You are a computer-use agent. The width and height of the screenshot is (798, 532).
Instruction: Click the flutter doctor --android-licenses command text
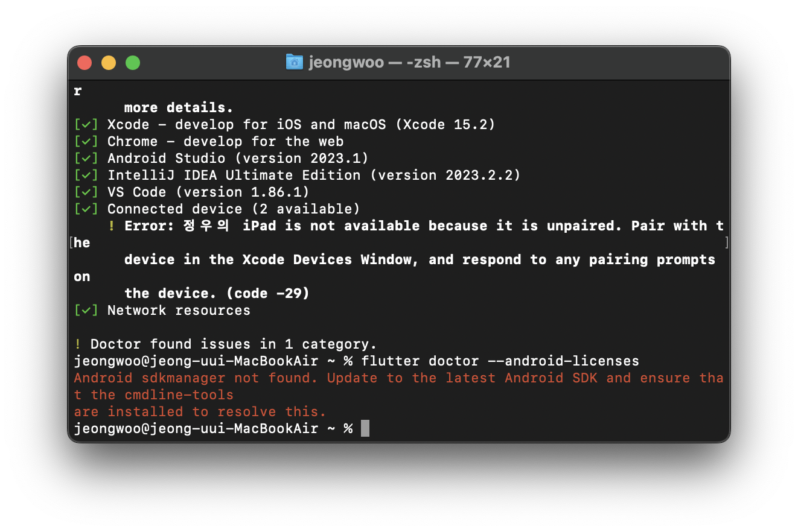pyautogui.click(x=500, y=361)
